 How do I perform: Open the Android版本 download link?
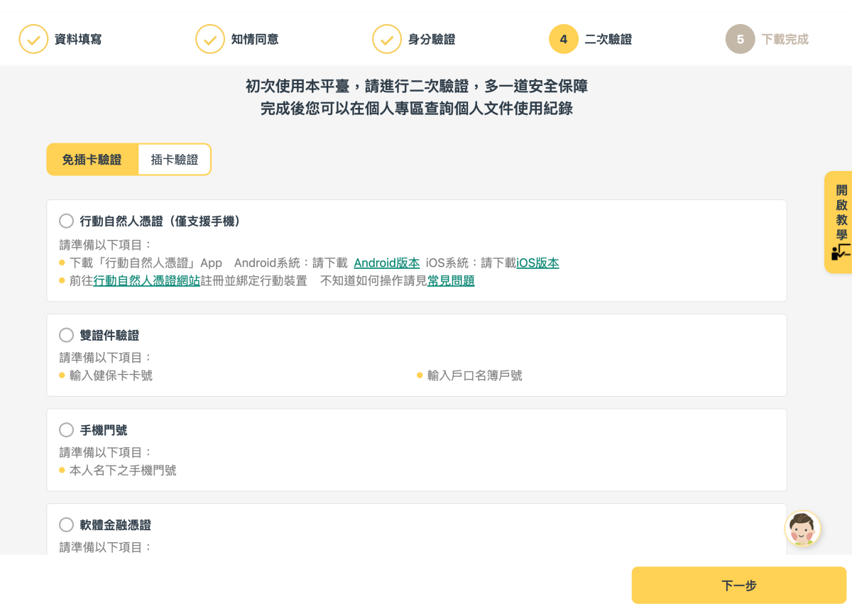click(x=387, y=263)
